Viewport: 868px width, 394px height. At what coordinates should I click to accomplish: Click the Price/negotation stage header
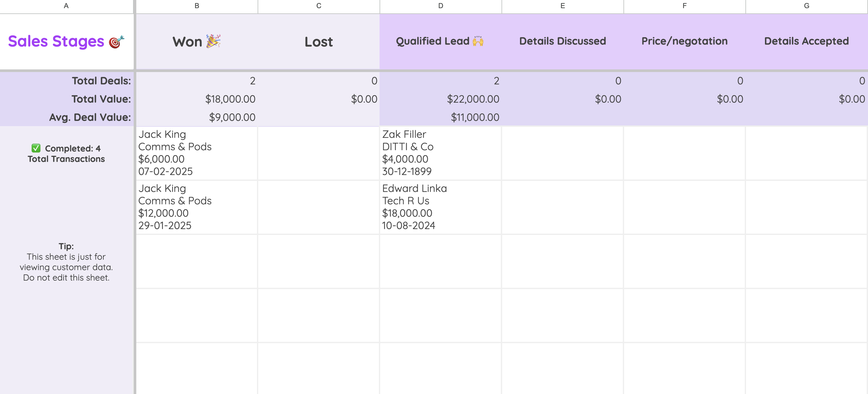pyautogui.click(x=684, y=41)
